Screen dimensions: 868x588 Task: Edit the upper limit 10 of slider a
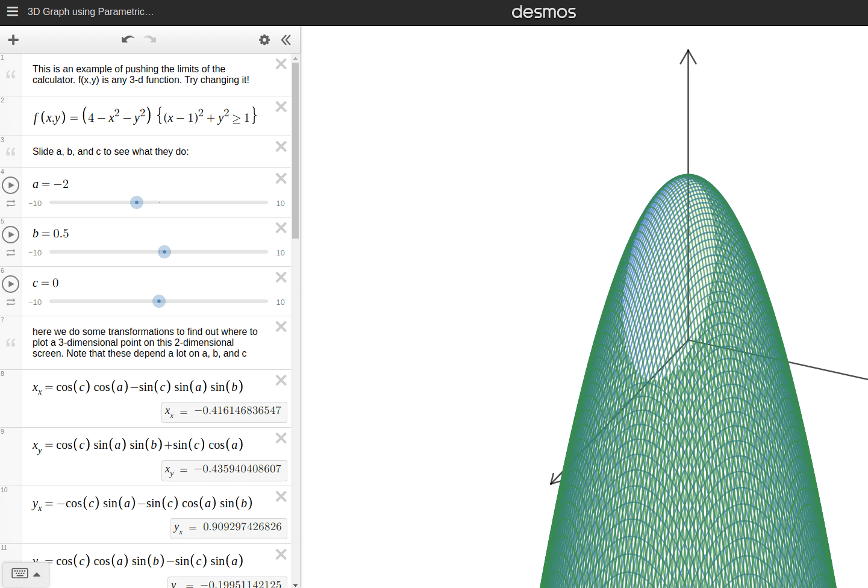(281, 204)
